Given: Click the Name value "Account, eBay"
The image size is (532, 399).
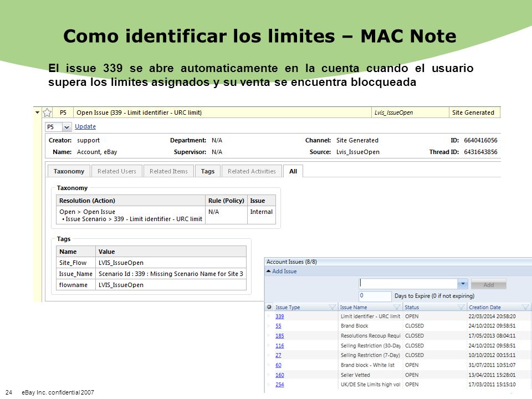Looking at the screenshot, I should pos(97,152).
